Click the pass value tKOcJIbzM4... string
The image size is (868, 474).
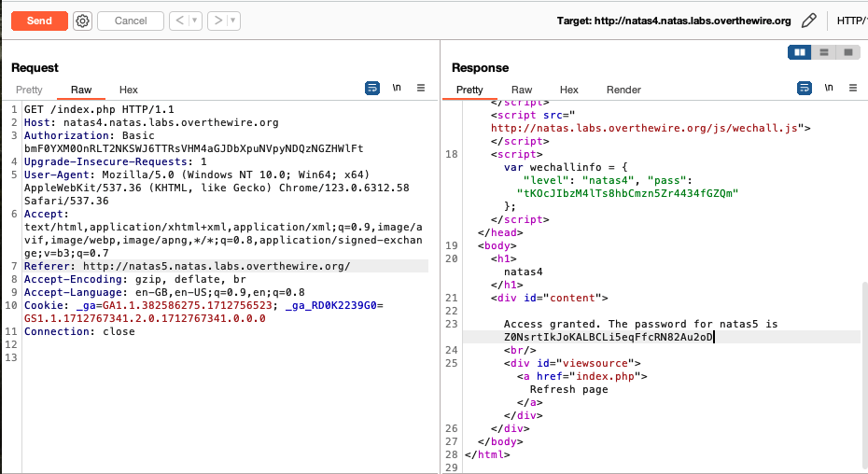[628, 194]
